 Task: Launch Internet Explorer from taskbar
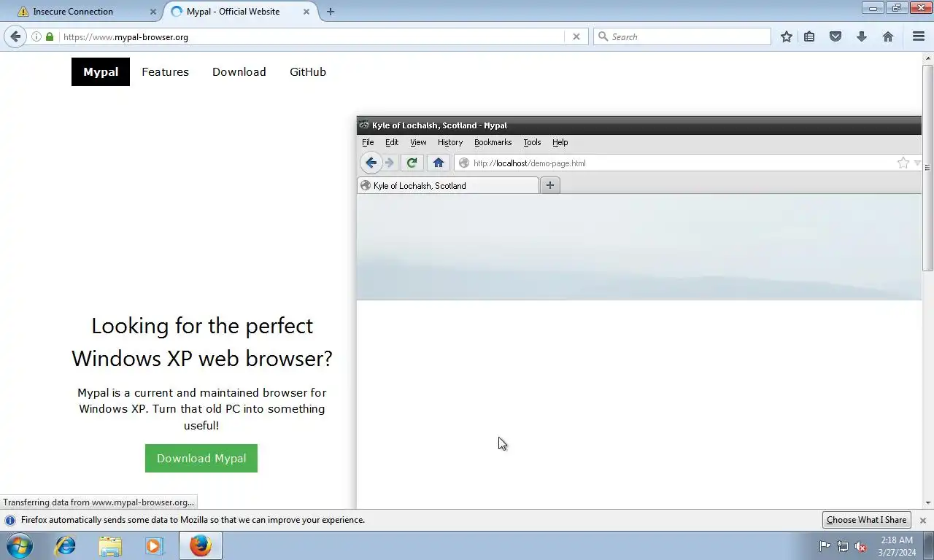(66, 545)
